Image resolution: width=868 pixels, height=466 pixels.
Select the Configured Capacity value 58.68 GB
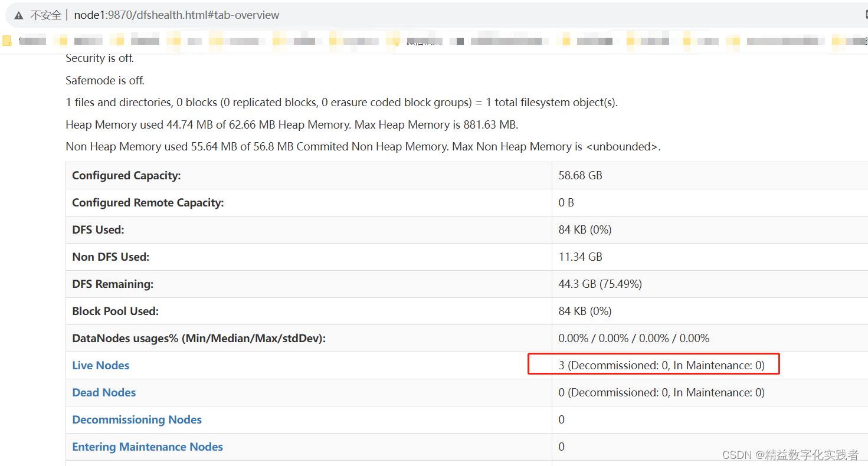581,175
